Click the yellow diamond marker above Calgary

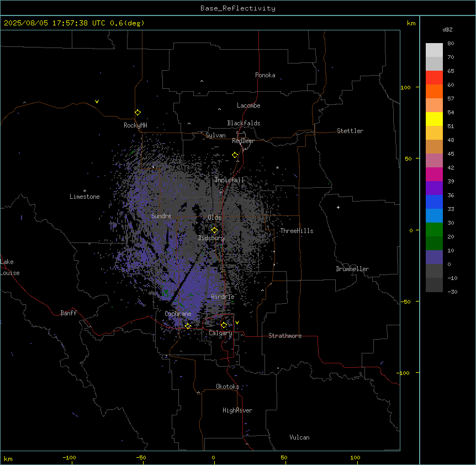[224, 325]
